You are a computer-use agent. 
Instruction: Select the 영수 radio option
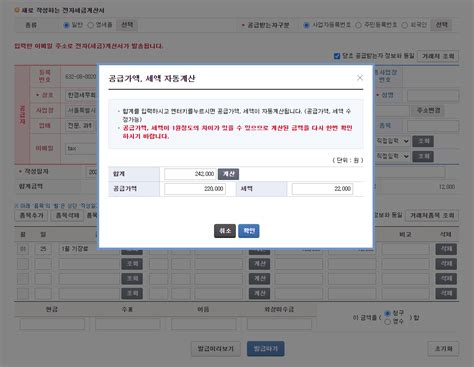coord(387,322)
